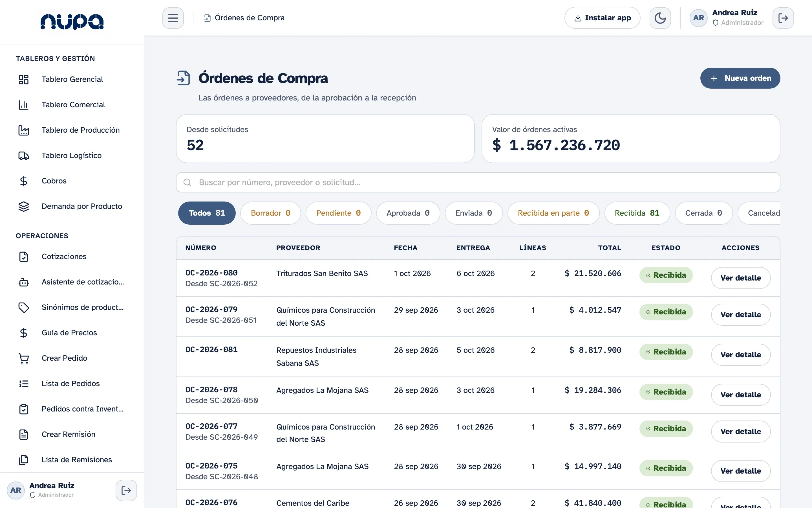
Task: Click the Asistente de cotización robot icon
Action: click(23, 282)
